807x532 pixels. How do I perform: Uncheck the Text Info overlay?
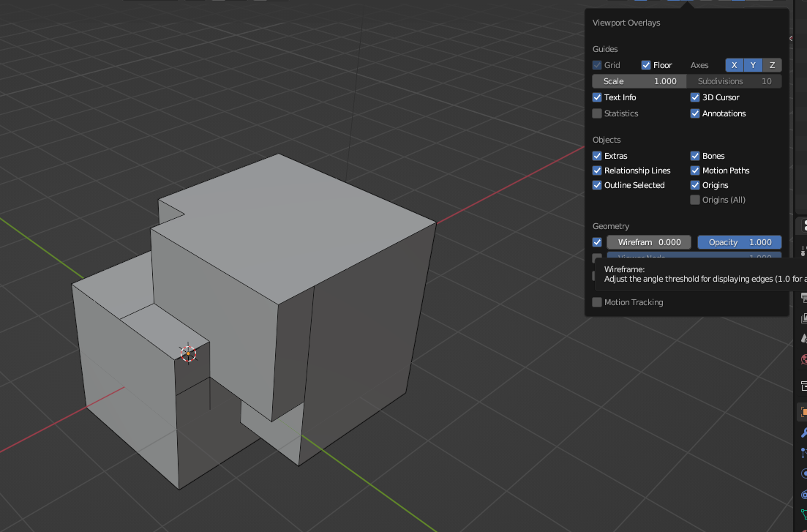tap(597, 97)
